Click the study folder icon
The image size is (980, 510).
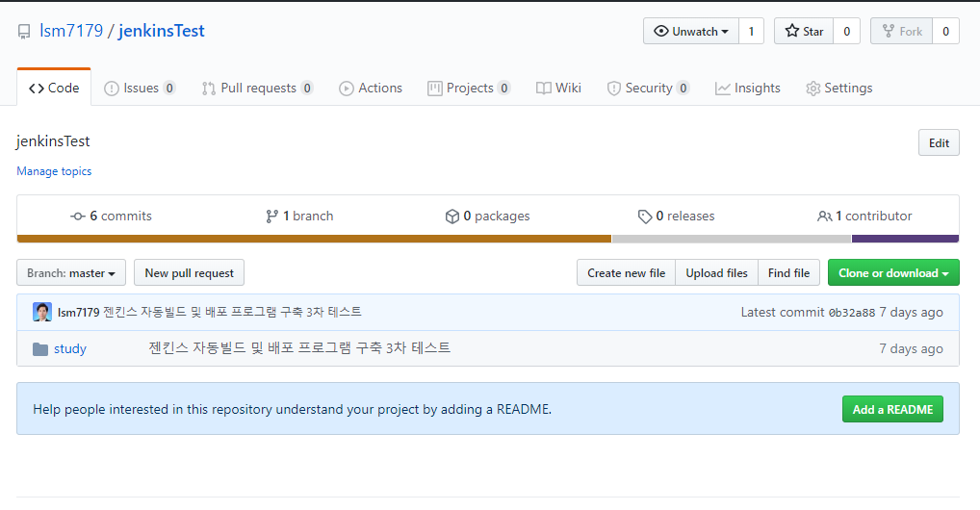pos(40,348)
